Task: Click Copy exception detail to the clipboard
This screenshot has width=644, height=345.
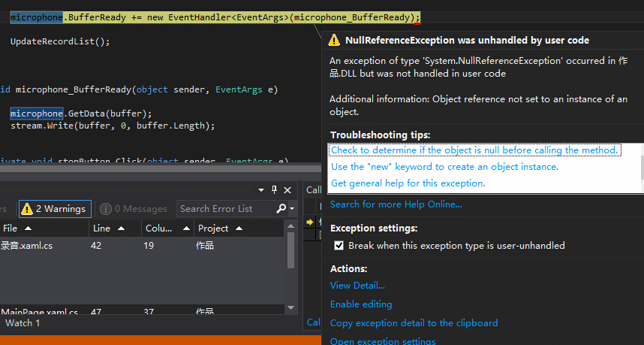Action: 414,323
